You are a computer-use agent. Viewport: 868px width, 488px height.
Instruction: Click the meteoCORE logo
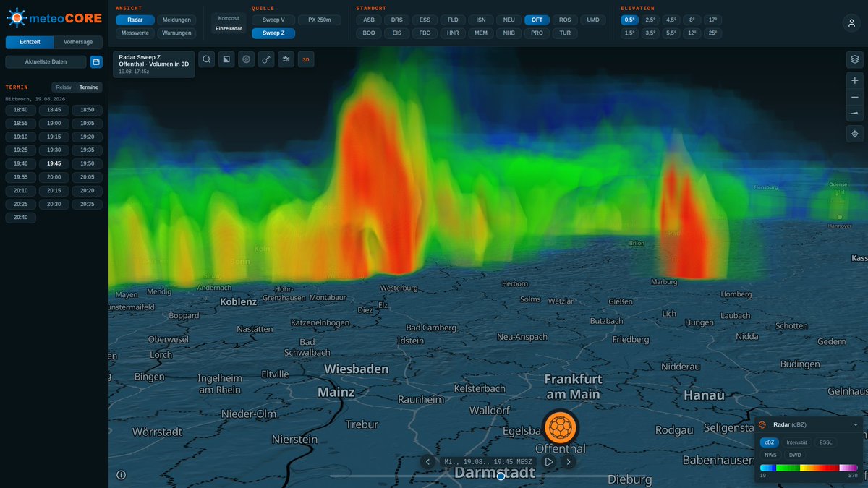tap(54, 17)
